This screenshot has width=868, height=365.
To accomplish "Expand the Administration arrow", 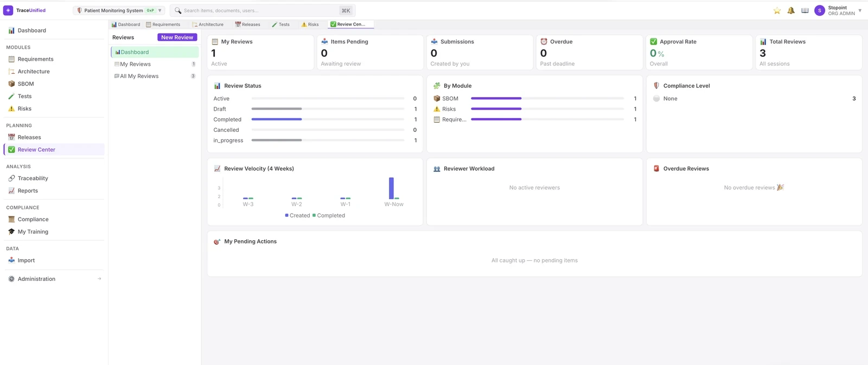I will [x=99, y=279].
